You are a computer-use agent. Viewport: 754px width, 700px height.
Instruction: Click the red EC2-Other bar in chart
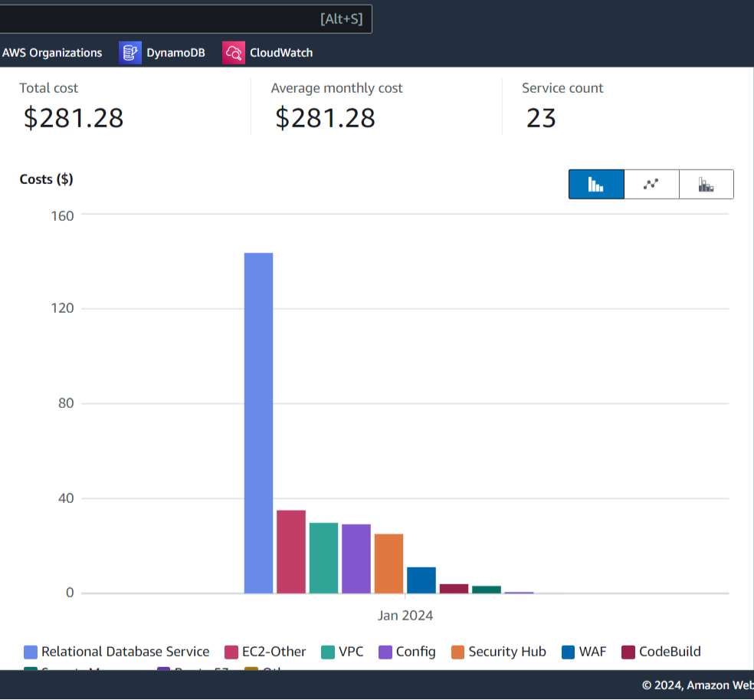(x=291, y=551)
